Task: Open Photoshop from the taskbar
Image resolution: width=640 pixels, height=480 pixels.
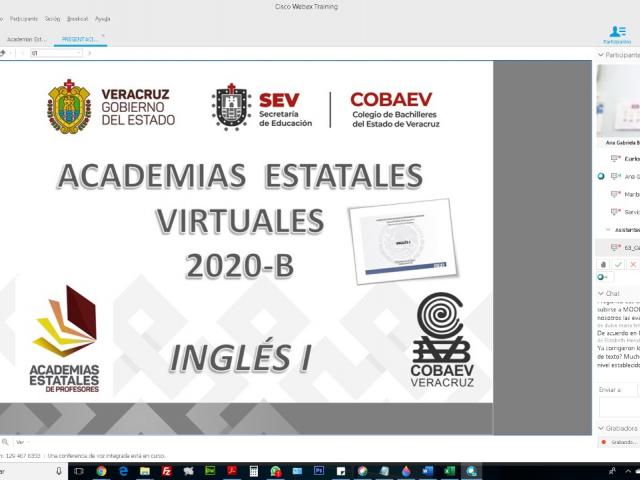Action: [318, 471]
